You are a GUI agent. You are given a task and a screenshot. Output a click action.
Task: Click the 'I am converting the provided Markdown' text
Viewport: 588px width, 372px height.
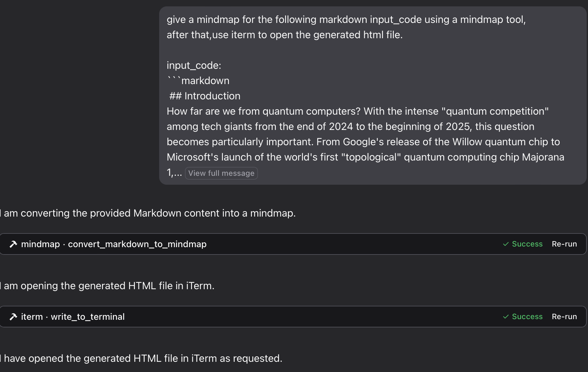pos(148,213)
